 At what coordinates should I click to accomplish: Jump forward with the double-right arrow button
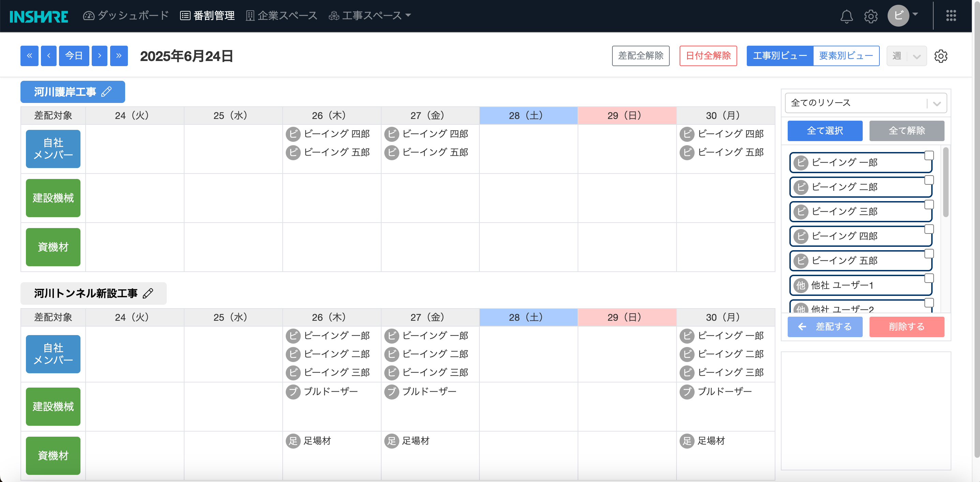click(x=119, y=56)
